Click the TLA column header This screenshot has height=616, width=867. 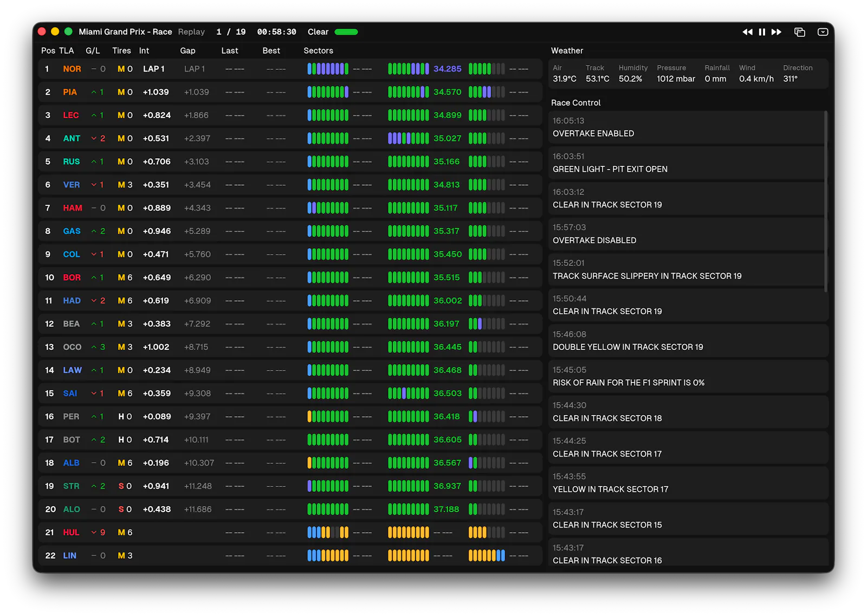[66, 50]
